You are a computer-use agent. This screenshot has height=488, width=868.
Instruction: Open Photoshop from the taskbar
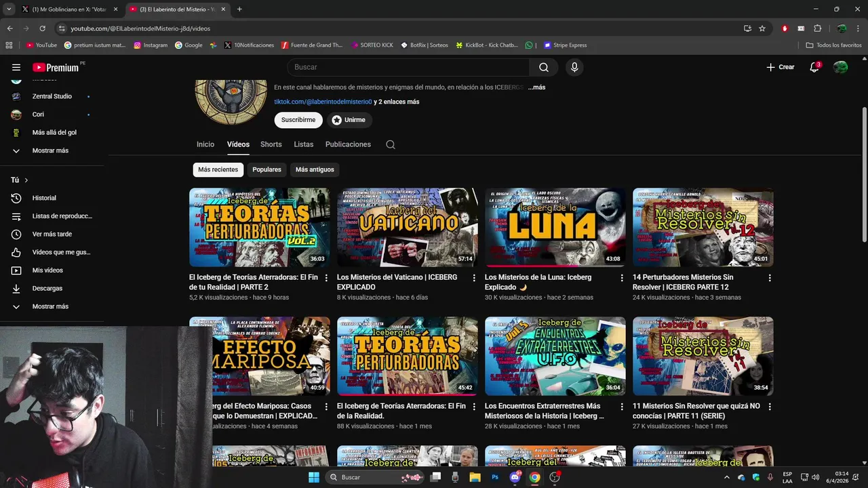coord(495,477)
